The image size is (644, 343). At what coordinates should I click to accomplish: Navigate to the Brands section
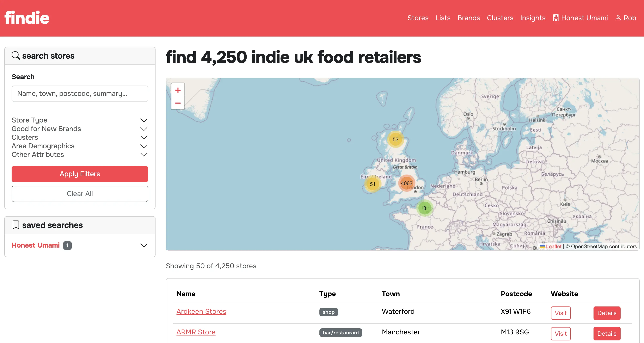click(x=469, y=18)
